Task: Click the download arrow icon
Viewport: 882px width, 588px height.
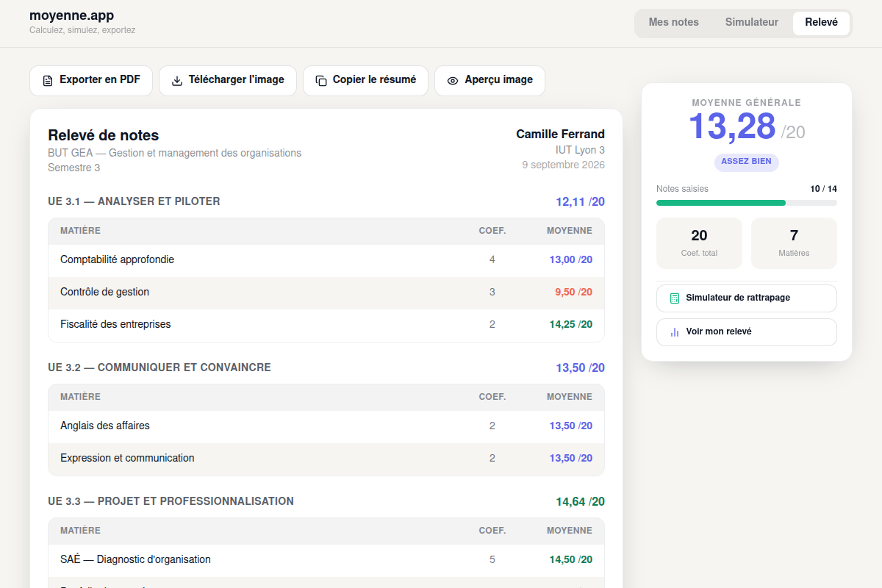Action: coord(177,81)
